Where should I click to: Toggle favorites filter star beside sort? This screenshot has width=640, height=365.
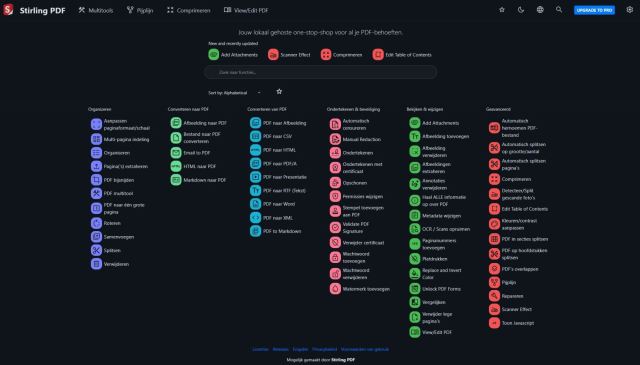point(279,92)
